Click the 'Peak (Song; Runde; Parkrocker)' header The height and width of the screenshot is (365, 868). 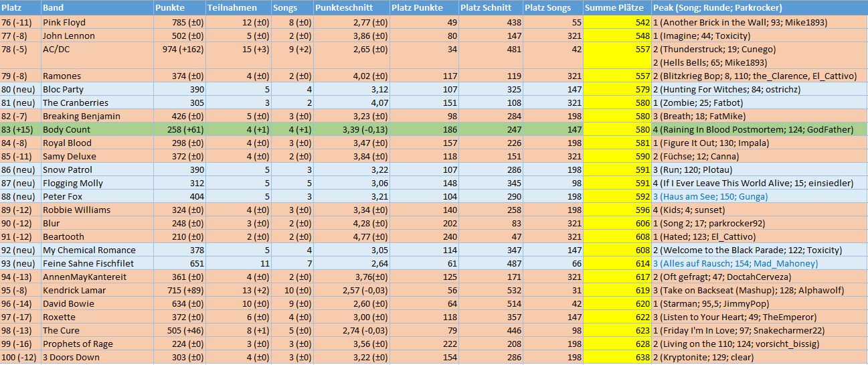[x=760, y=8]
